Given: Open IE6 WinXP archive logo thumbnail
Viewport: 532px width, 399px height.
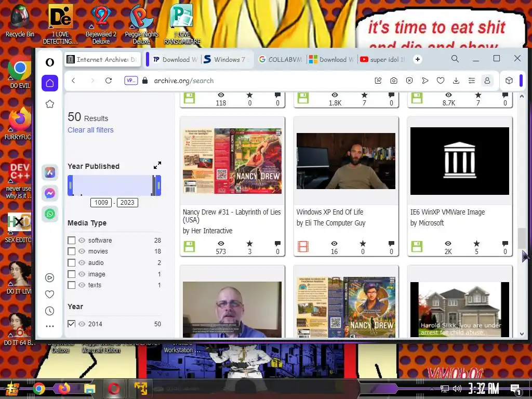Looking at the screenshot, I should point(460,161).
